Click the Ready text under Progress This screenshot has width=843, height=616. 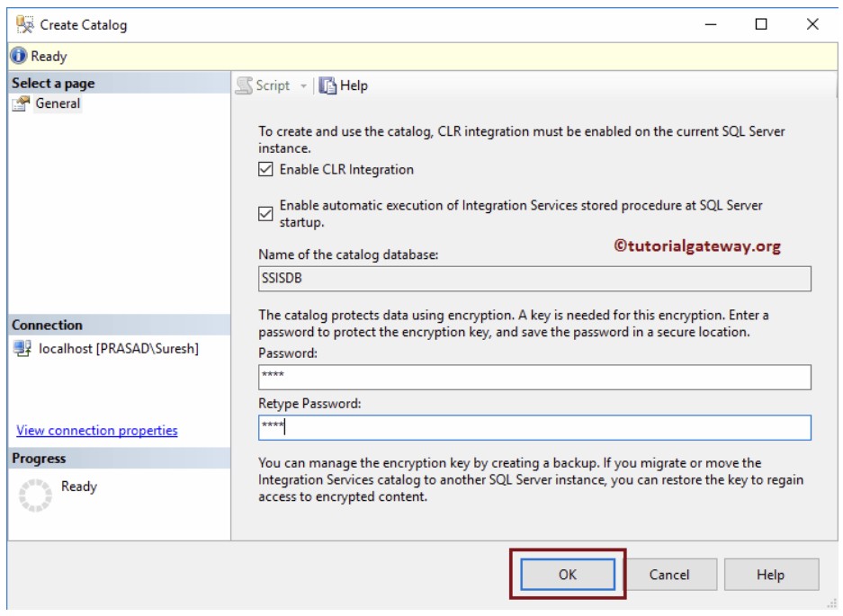click(79, 486)
